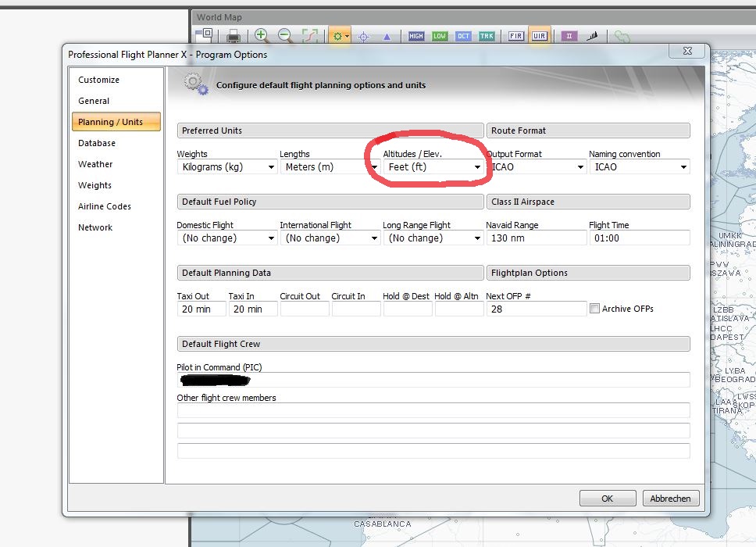Image resolution: width=756 pixels, height=547 pixels.
Task: Click the Preferred Units section header
Action: (330, 130)
